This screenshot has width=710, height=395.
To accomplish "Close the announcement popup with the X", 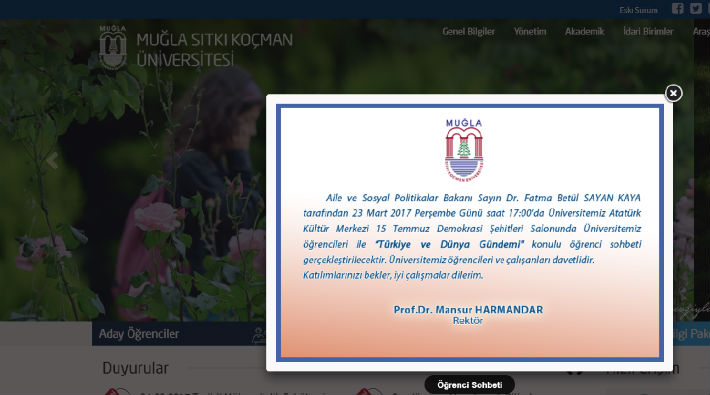I will point(673,93).
